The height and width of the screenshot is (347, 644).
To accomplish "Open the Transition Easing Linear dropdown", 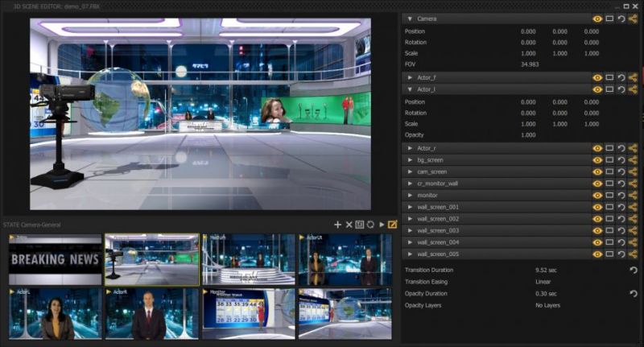I will pos(543,283).
